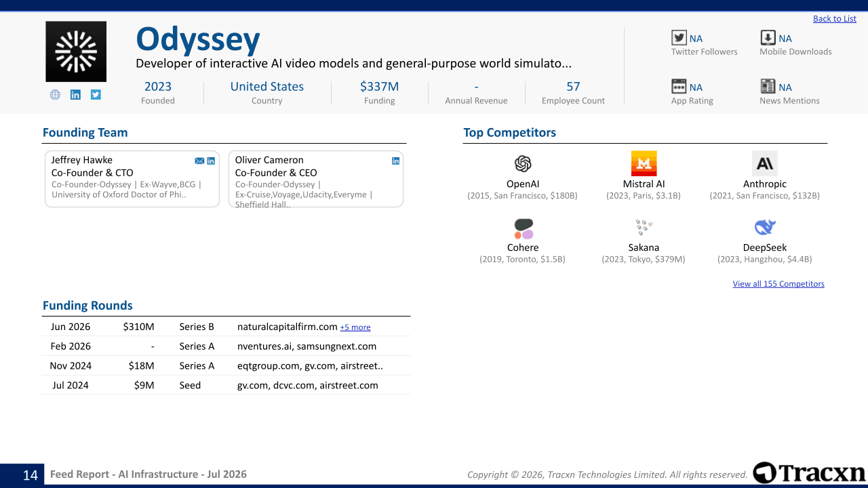Click the News Mentions newspaper icon
868x488 pixels.
[x=768, y=87]
